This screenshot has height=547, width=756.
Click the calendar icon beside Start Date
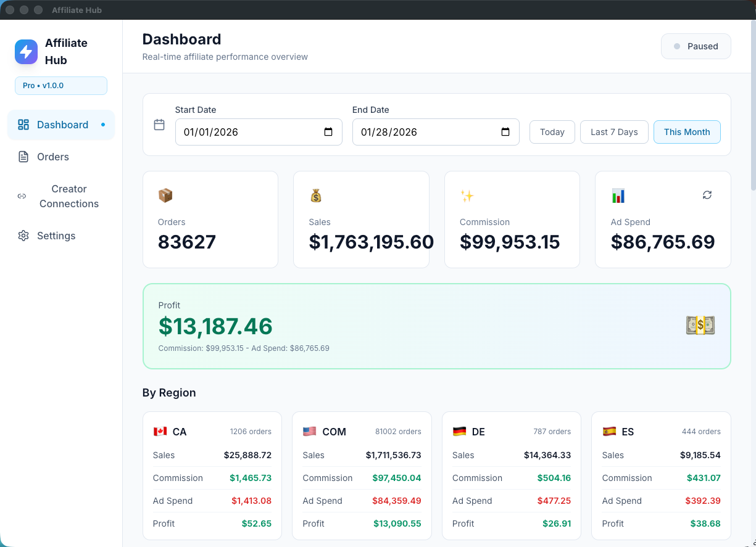(x=159, y=125)
